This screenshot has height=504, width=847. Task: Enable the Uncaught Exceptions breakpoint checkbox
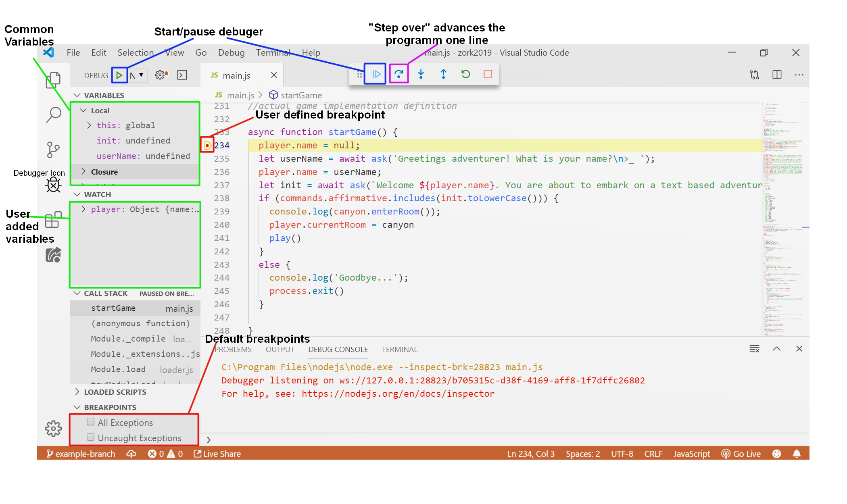(91, 437)
